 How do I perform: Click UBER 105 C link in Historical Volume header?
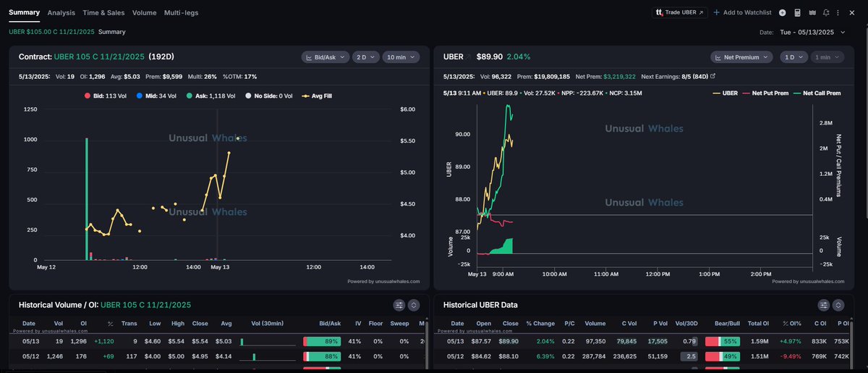click(146, 305)
